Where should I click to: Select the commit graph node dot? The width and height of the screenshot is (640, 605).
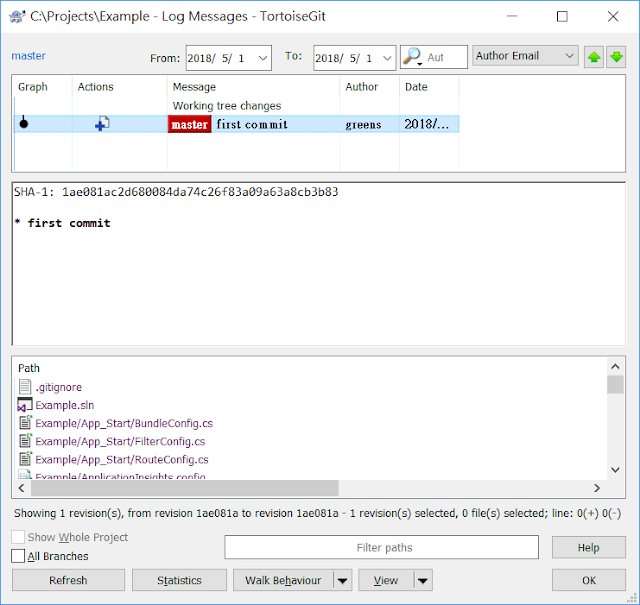(24, 123)
